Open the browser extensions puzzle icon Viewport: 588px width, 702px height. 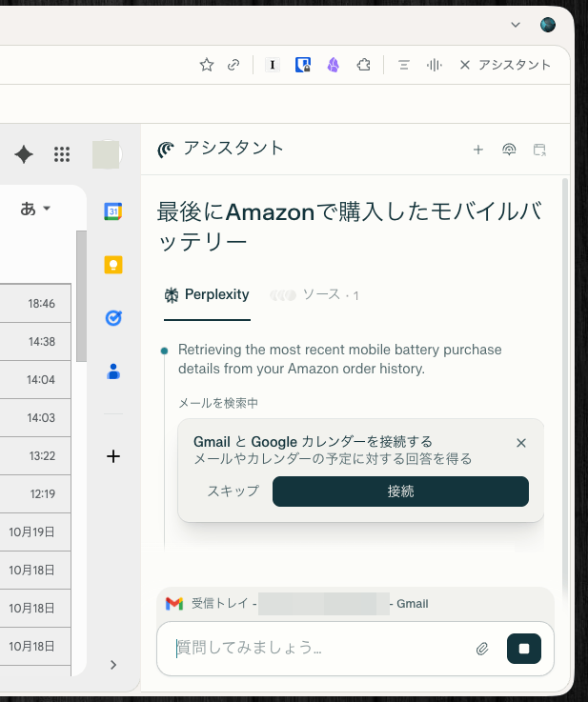point(363,65)
